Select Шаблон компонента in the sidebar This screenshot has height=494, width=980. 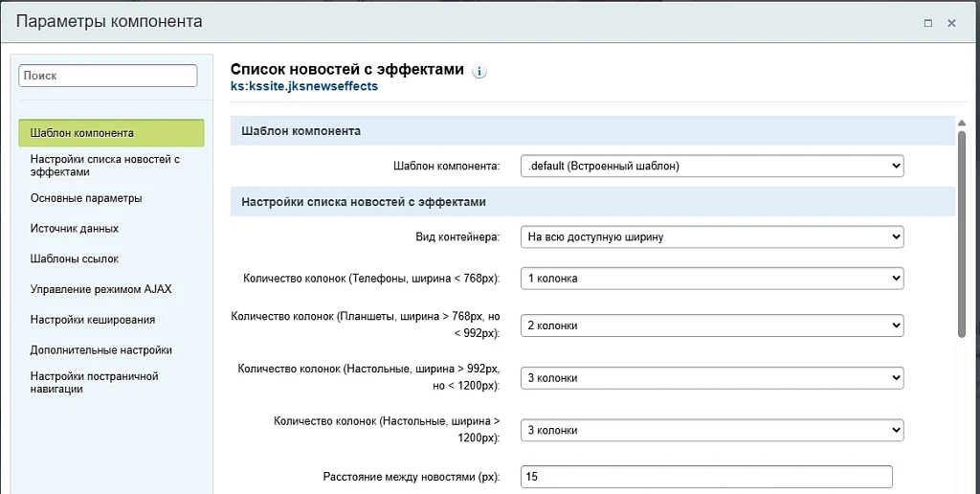pos(111,133)
